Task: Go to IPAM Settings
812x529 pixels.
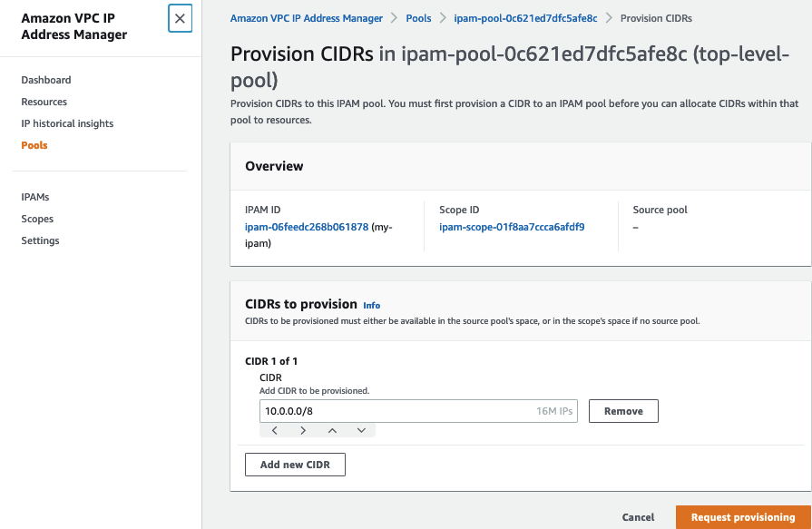Action: click(38, 240)
